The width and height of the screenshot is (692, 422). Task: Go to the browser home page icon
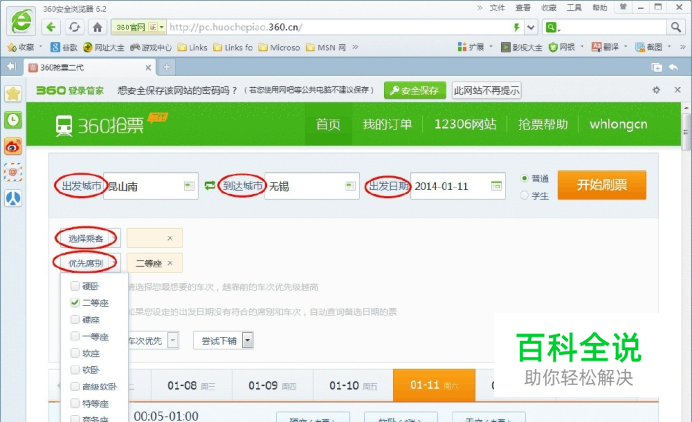(98, 27)
